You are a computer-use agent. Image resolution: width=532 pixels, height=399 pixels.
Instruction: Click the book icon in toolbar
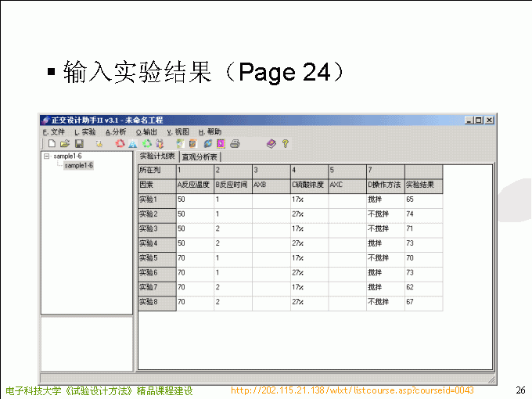(271, 144)
